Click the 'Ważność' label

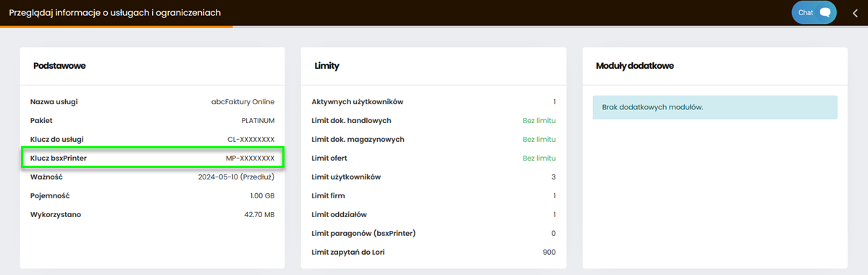(46, 177)
